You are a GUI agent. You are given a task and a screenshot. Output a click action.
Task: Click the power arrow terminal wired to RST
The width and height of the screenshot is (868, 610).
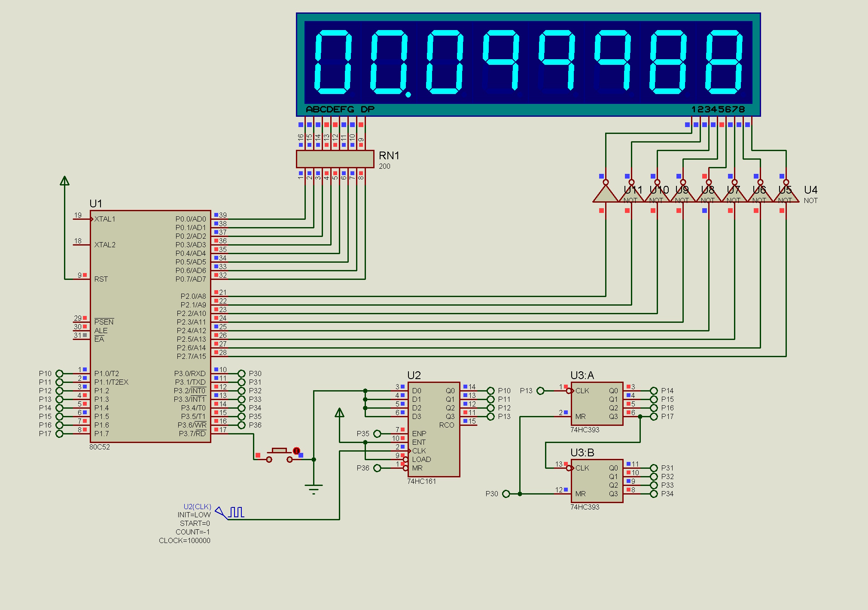click(64, 181)
